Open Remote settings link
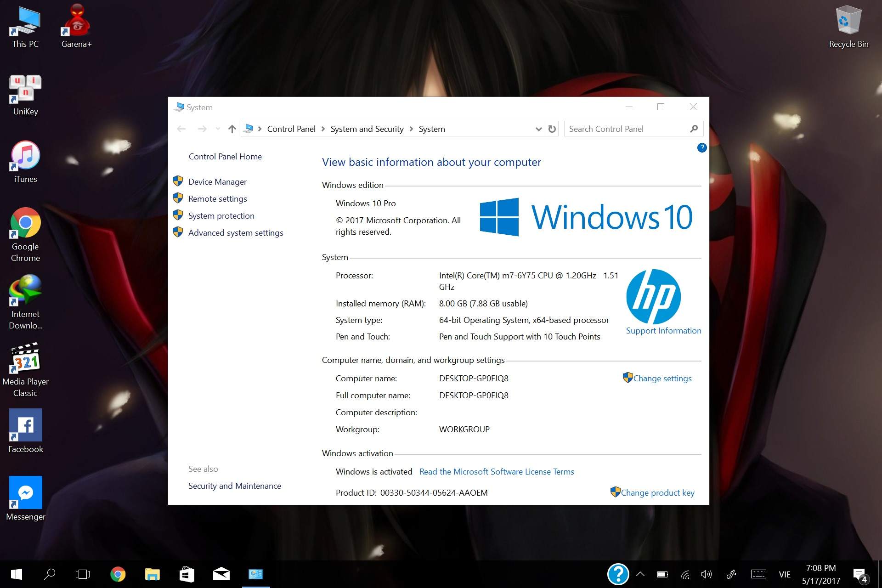 tap(218, 199)
